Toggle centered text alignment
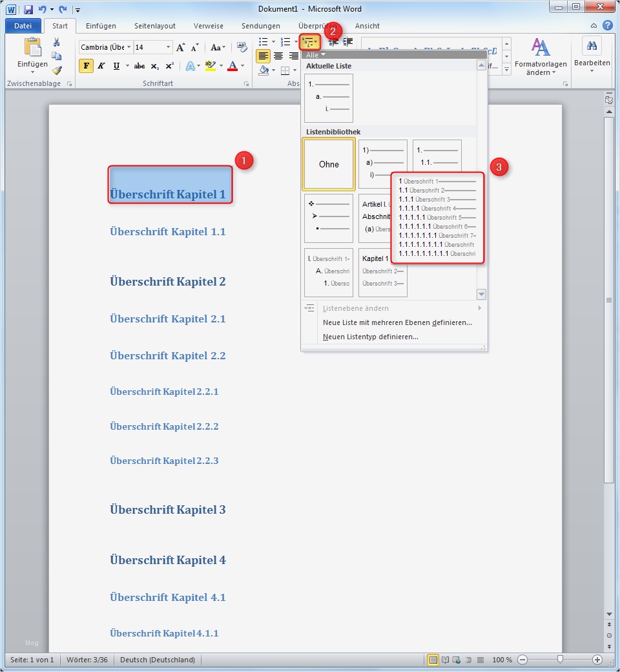The width and height of the screenshot is (620, 672). 278,55
